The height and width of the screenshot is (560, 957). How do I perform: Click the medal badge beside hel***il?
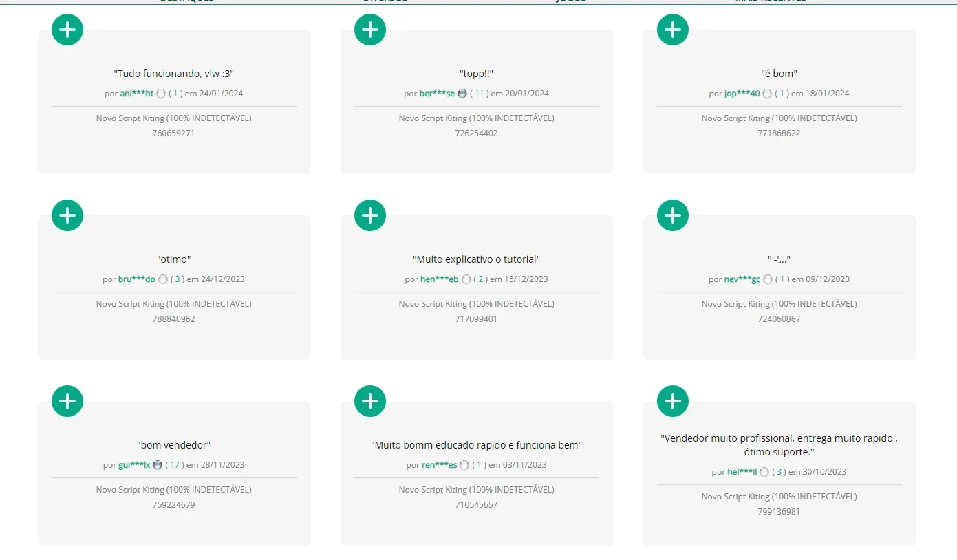764,472
